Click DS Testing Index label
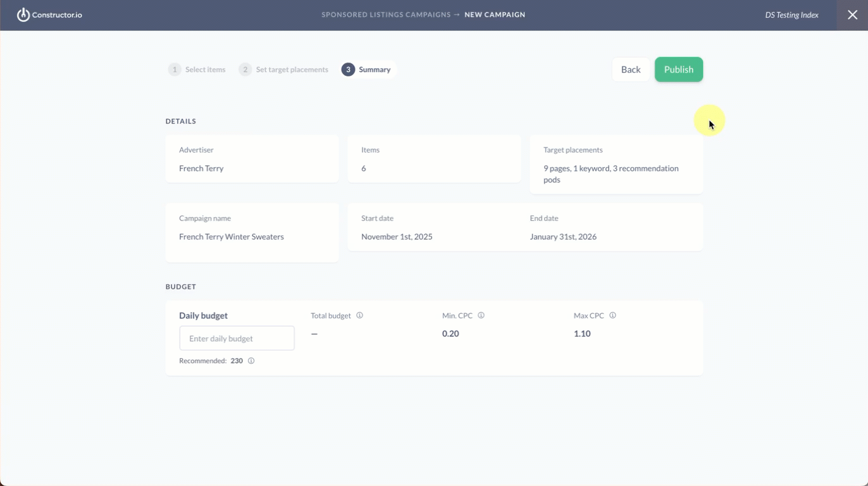 791,15
